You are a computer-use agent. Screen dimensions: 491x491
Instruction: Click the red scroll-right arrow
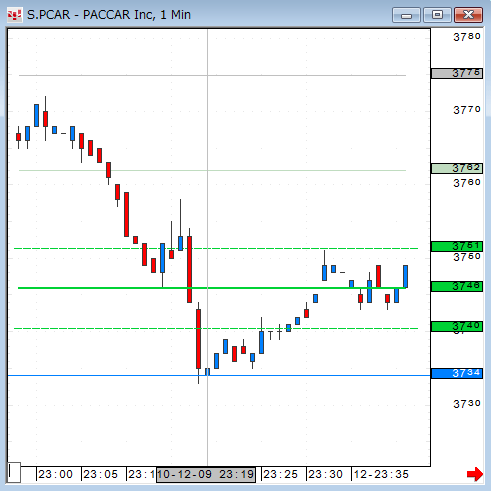(475, 474)
